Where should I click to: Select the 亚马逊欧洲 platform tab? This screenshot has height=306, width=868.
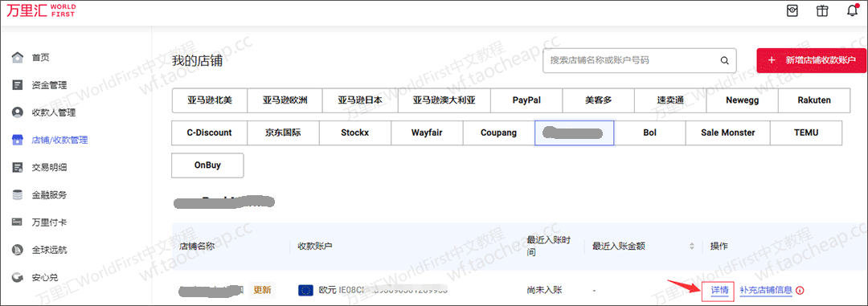(285, 100)
